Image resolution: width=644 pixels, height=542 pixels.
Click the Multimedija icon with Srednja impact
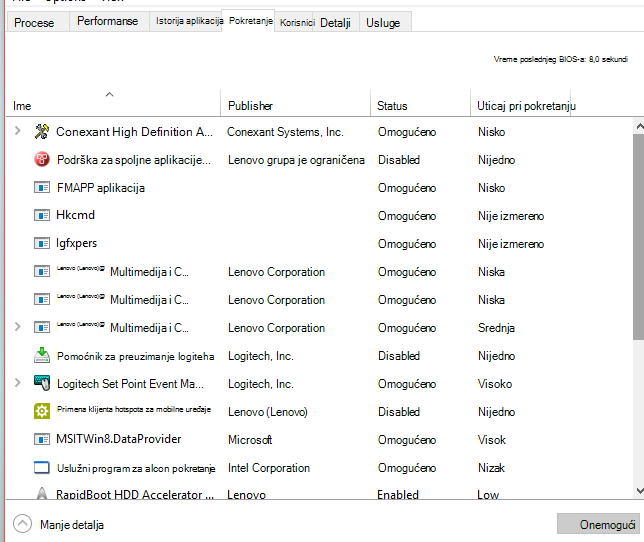point(42,327)
